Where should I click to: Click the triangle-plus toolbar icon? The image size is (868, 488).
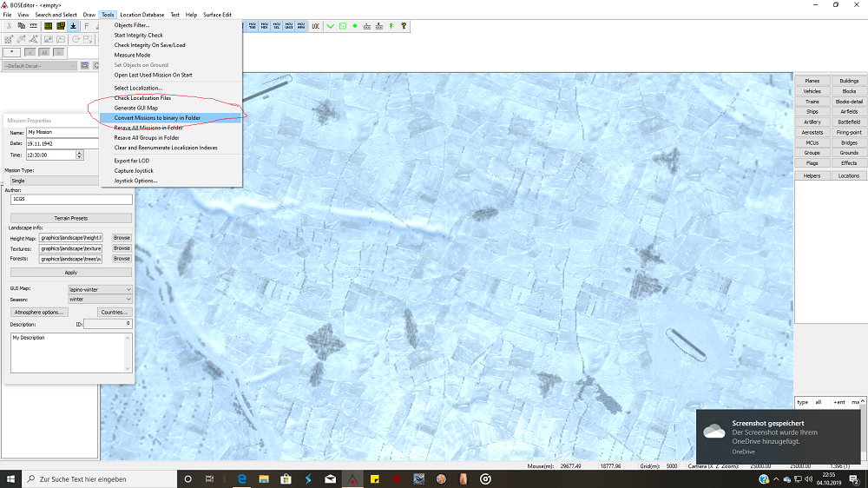33,39
